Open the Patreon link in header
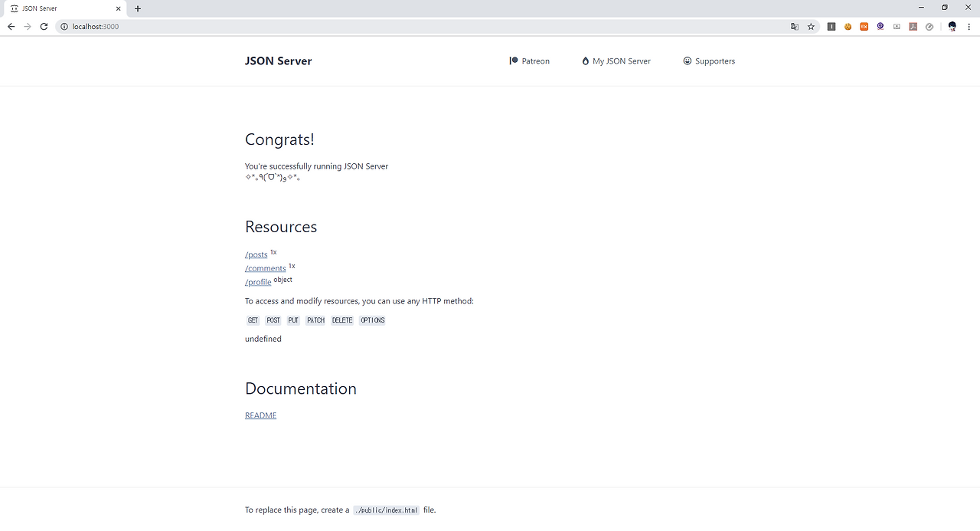Image resolution: width=980 pixels, height=531 pixels. pyautogui.click(x=530, y=61)
